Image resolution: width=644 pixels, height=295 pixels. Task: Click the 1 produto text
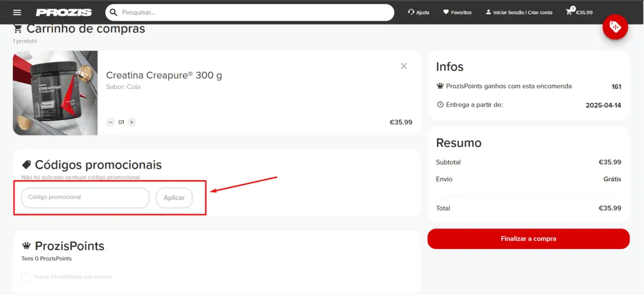coord(25,41)
